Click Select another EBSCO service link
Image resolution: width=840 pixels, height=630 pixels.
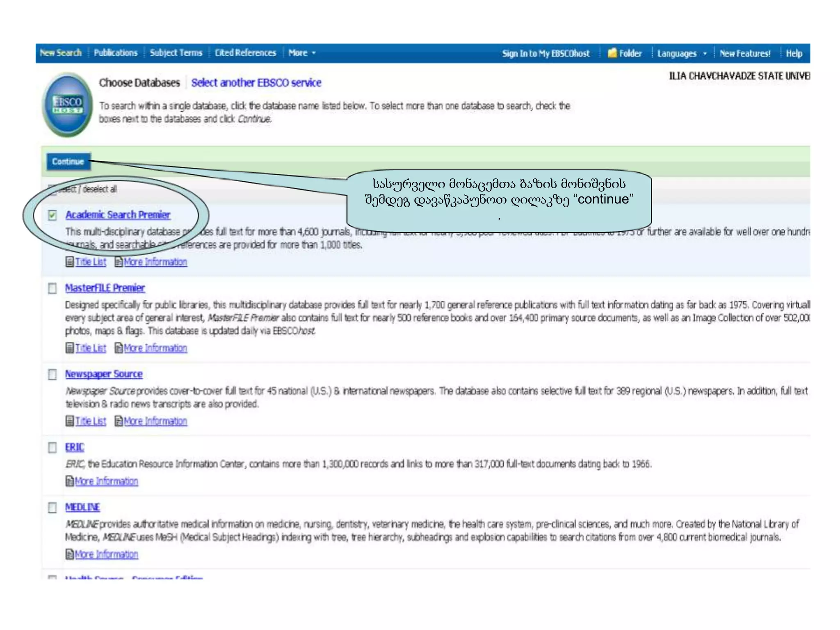256,83
